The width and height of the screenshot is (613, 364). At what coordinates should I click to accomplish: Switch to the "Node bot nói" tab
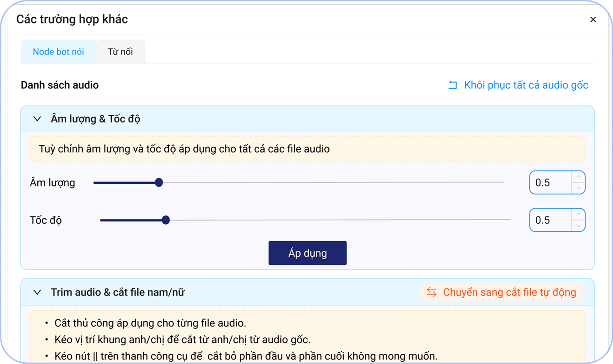59,52
